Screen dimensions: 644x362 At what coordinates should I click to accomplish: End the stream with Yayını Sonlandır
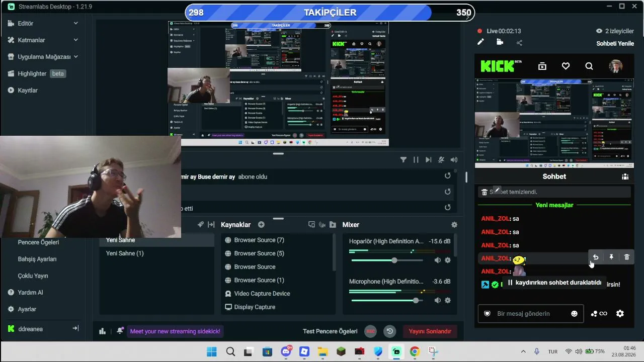(x=430, y=331)
